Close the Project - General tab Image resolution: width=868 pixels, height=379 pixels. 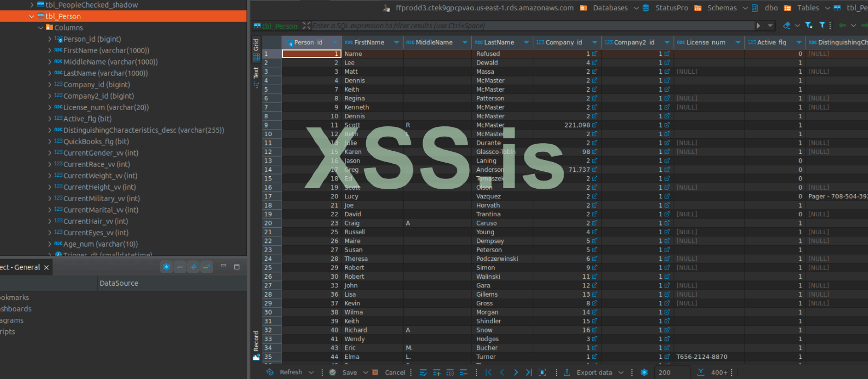click(x=47, y=267)
